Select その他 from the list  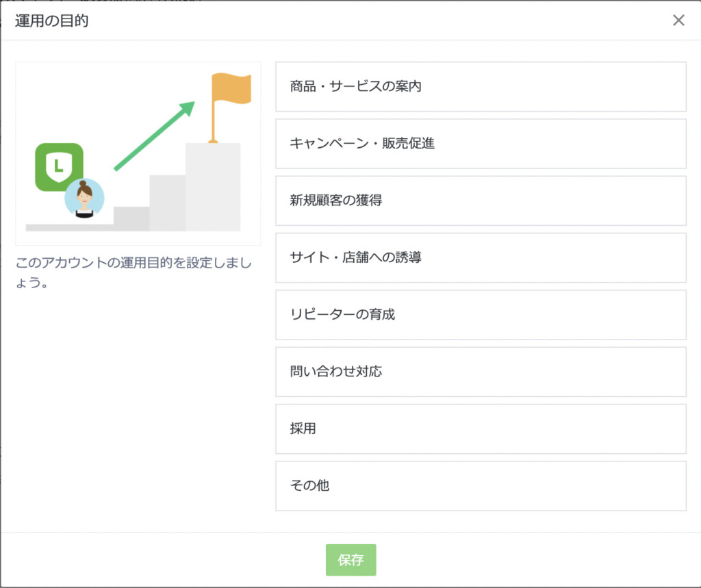[x=481, y=486]
